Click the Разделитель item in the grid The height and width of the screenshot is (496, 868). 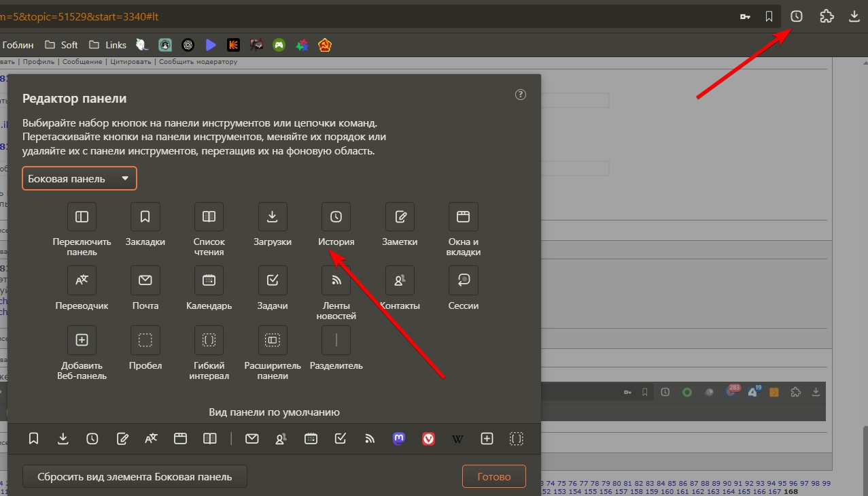point(336,340)
